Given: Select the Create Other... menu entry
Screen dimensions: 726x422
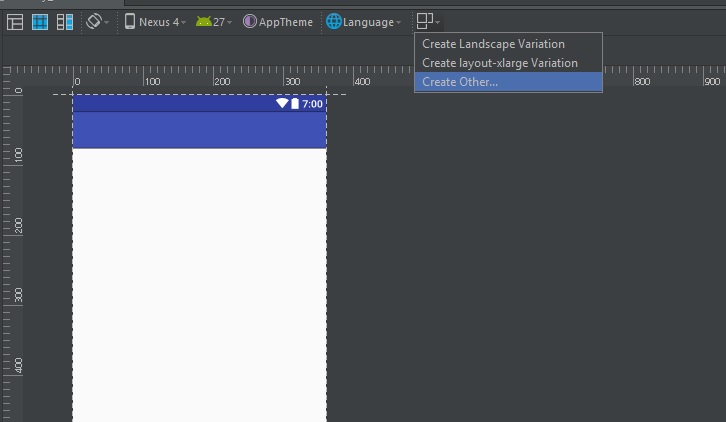Looking at the screenshot, I should coord(460,82).
